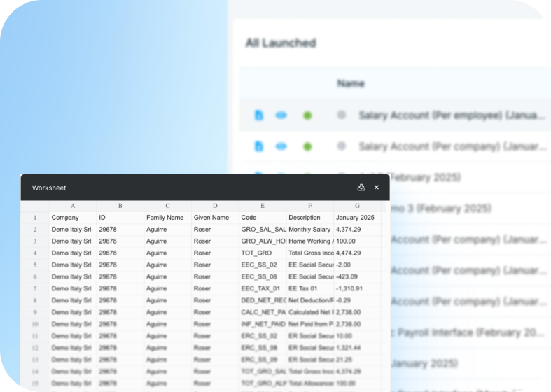Select the ERC_SS_02 code cell
Viewport: 551px width, 392px height.
[x=263, y=336]
